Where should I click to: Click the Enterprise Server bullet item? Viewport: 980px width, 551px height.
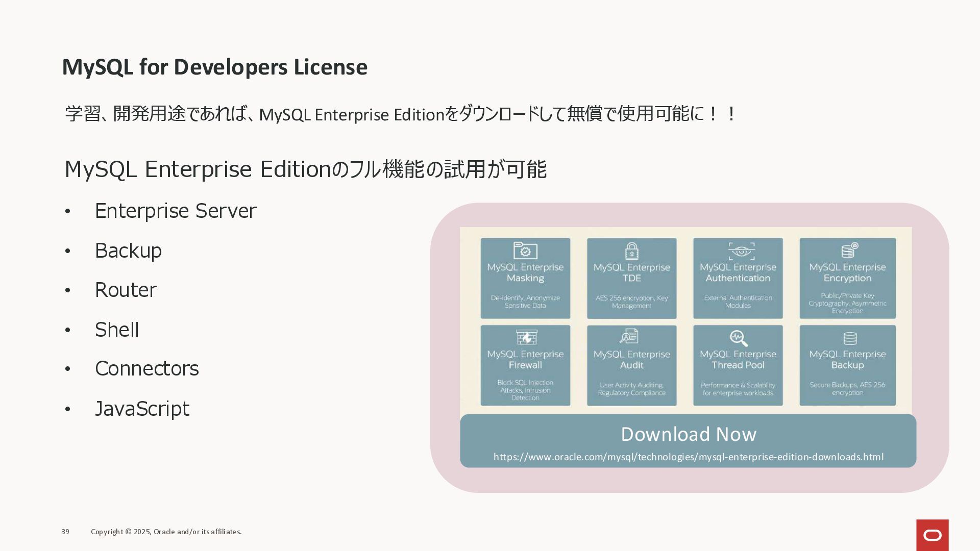pos(175,211)
